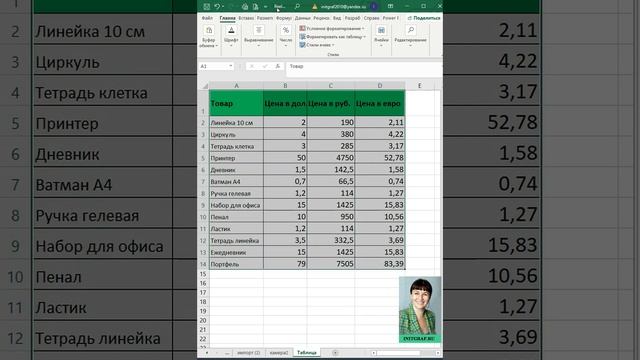Viewport: 640px width, 360px height.
Task: Click the horizontal scrollbar track
Action: pos(406,353)
